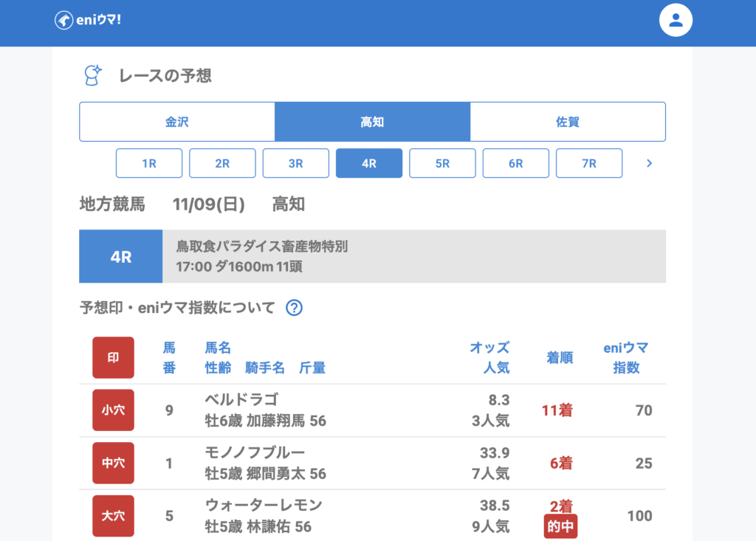Switch to the 佐賀 racecourse tab
756x541 pixels.
point(568,122)
